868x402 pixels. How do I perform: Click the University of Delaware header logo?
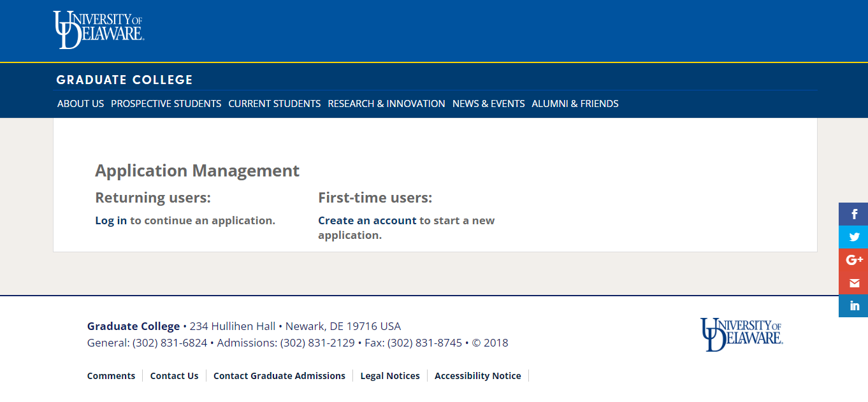click(x=99, y=28)
